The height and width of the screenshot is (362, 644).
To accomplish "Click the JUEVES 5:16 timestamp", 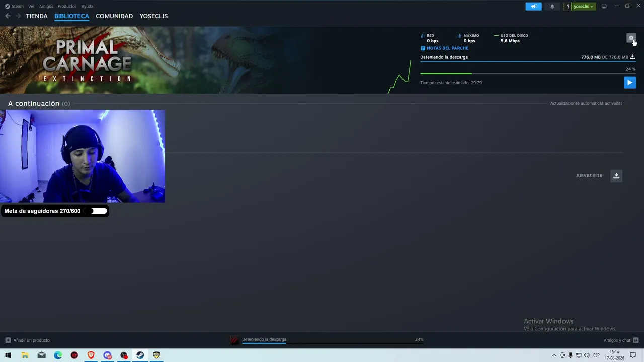I will (x=589, y=176).
